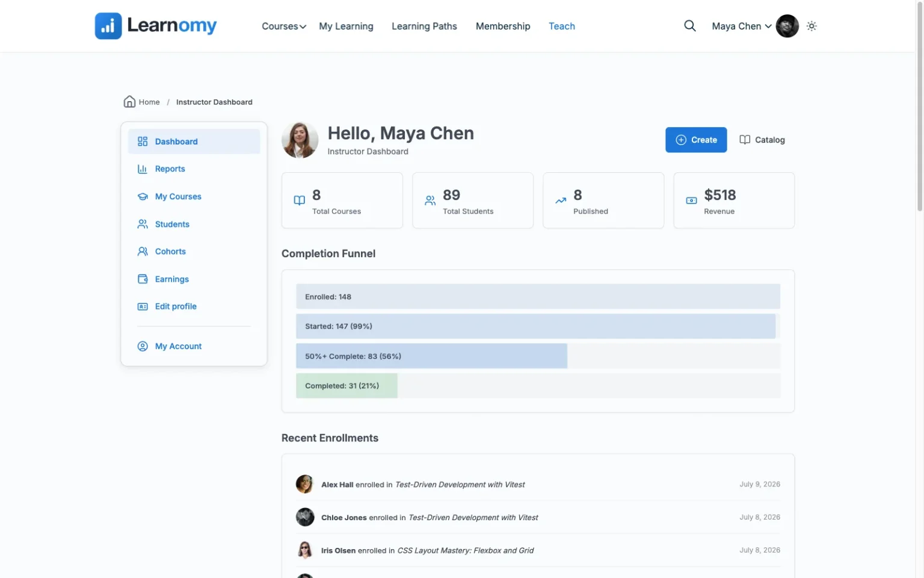Click the Total Courses count 8

[316, 195]
